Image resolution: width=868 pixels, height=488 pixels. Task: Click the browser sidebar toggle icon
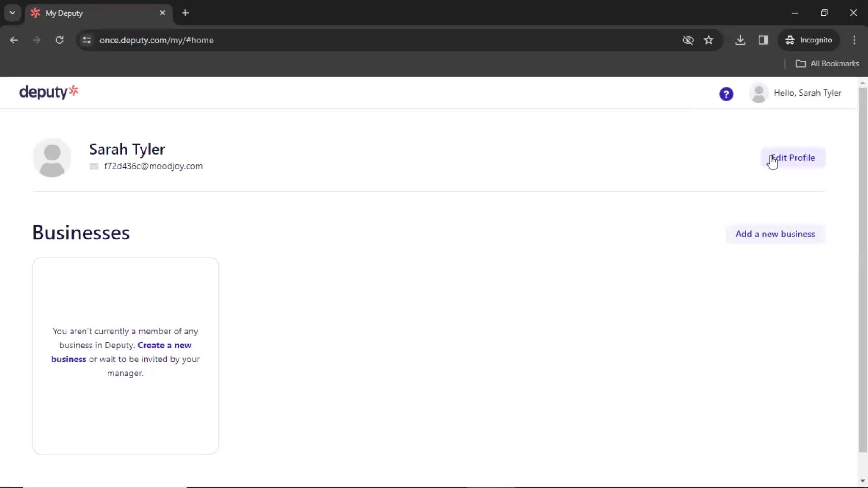[764, 40]
